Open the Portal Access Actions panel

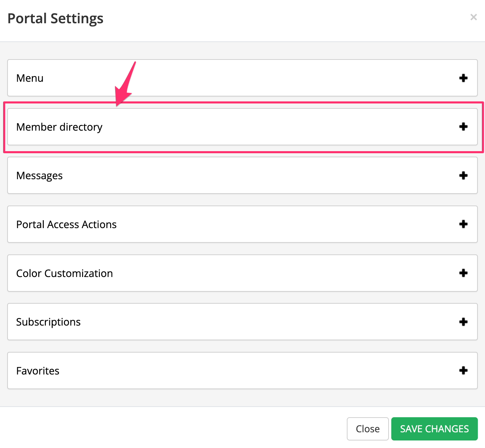coord(243,224)
